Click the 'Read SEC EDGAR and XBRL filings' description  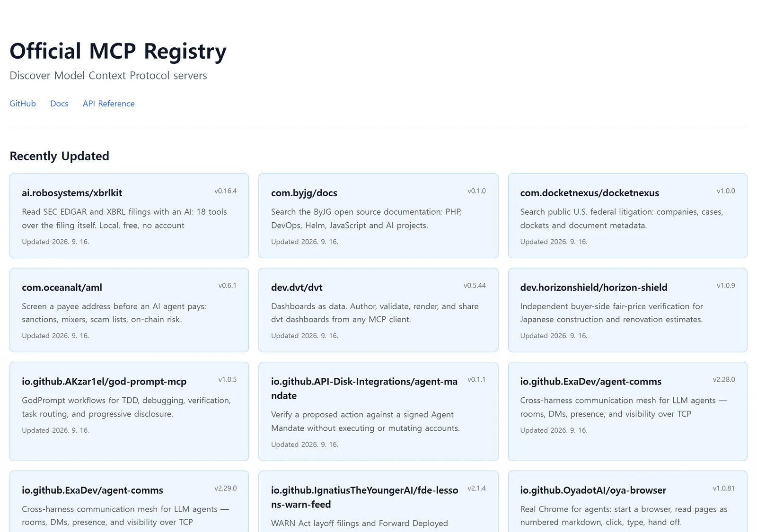tap(124, 218)
